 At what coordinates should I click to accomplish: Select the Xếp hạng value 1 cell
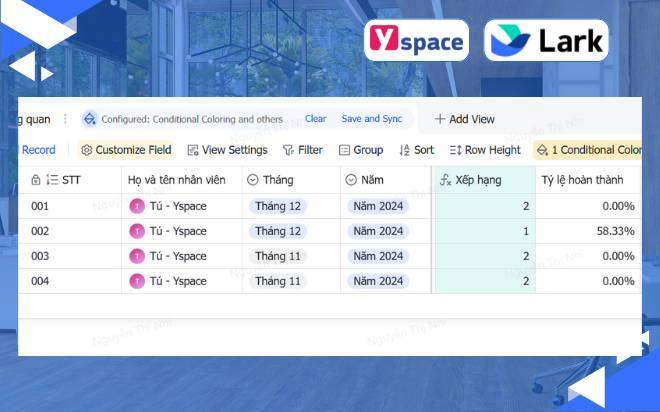[x=485, y=231]
